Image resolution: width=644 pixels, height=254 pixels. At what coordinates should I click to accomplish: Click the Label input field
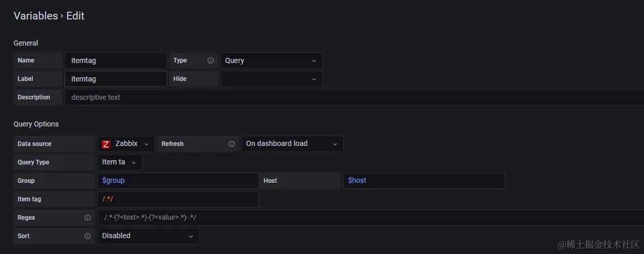click(x=115, y=79)
